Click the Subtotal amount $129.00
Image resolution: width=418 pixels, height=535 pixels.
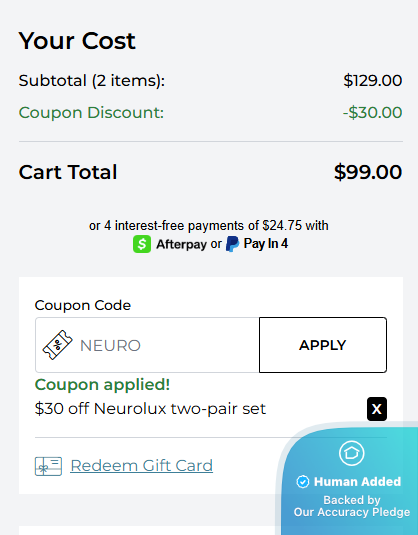pos(373,81)
